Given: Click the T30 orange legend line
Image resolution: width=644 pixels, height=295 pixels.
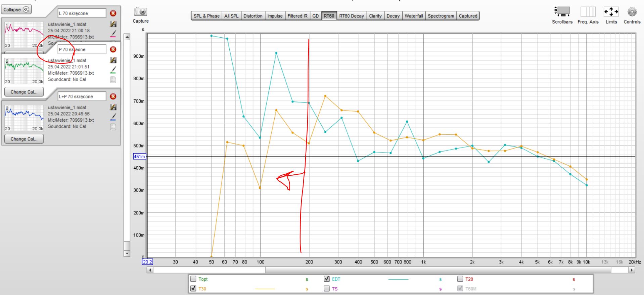Looking at the screenshot, I should pos(265,289).
